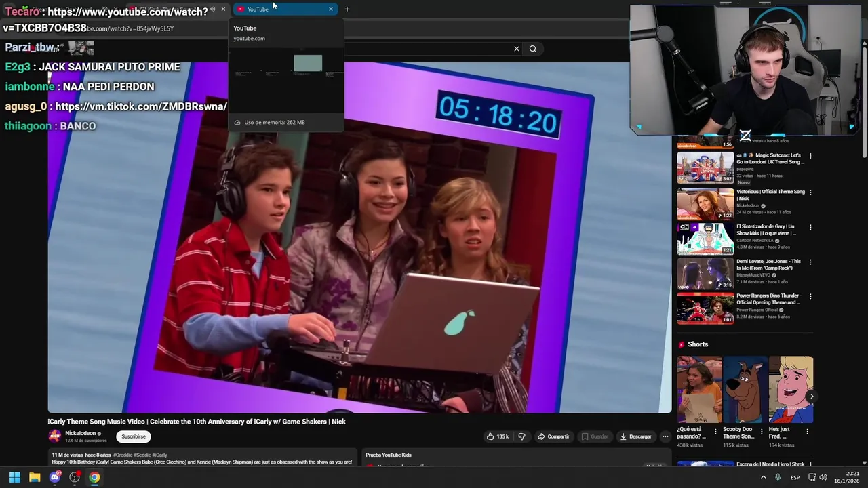Open options menu for Magic Suitcase video
The image size is (868, 488).
point(810,156)
